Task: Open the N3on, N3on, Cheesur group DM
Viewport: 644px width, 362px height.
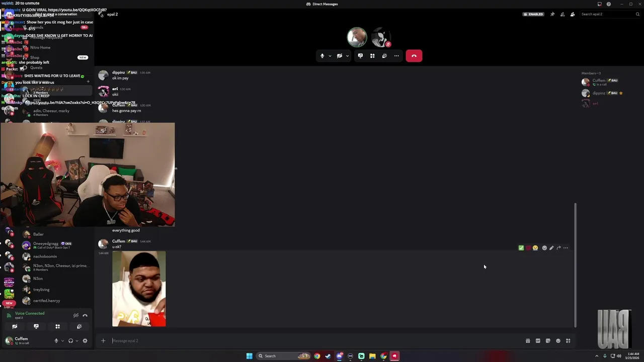Action: coord(55,267)
